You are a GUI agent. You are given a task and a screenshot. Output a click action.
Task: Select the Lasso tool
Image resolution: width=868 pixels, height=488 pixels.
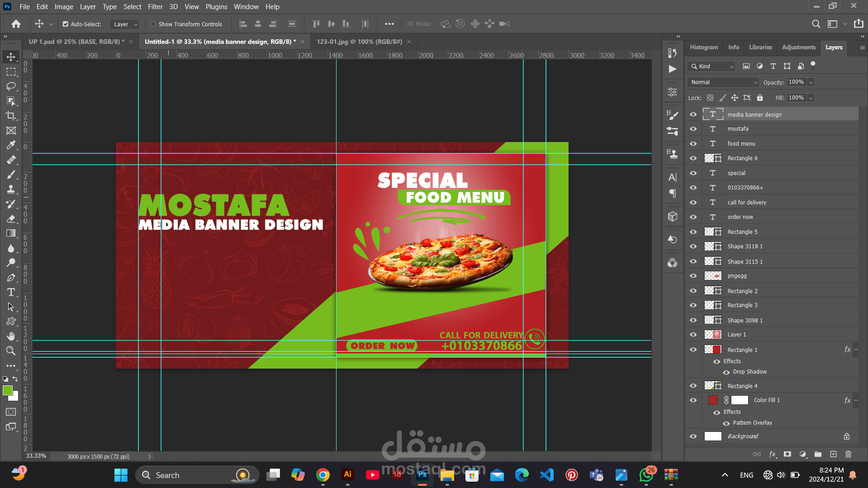click(11, 86)
